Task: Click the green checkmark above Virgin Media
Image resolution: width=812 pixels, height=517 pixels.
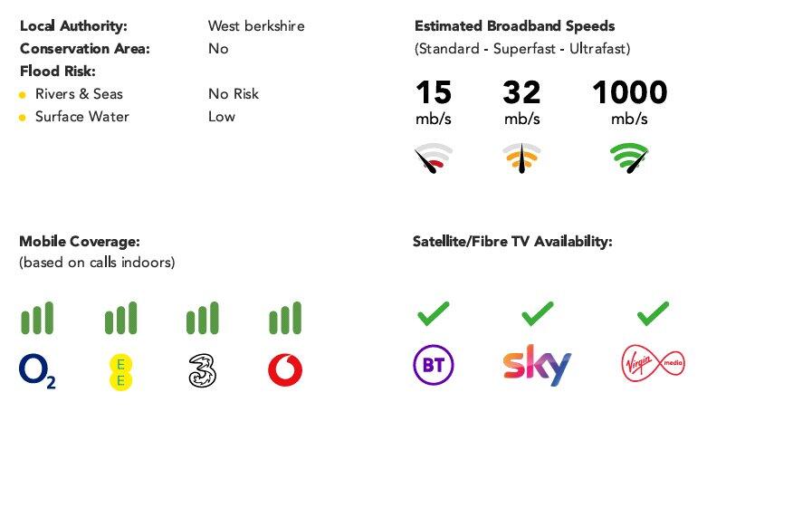Action: tap(653, 314)
